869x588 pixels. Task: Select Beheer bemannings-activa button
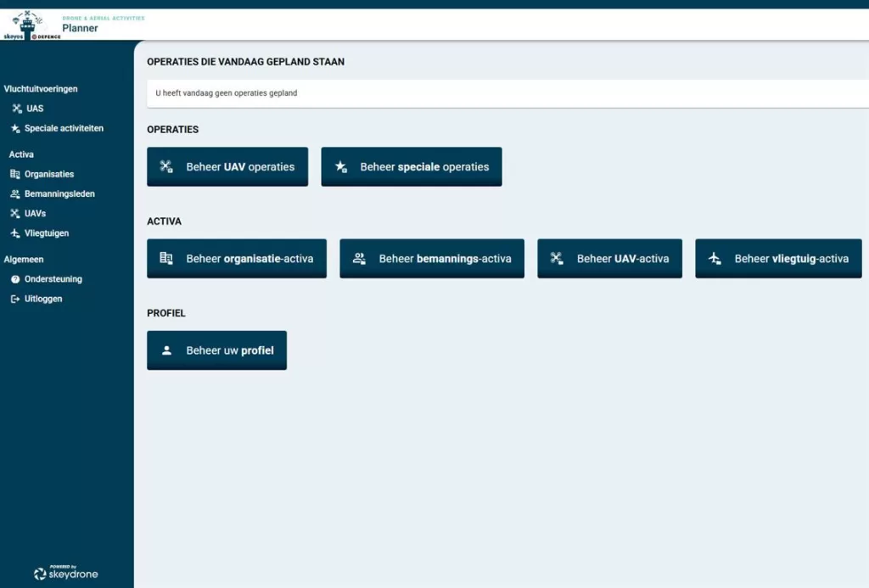431,259
